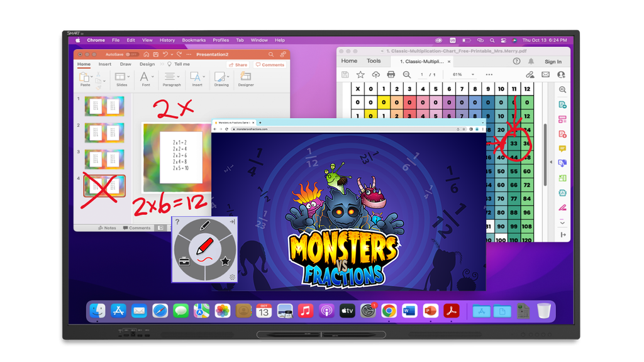Open the Insert ribbon tab in PowerPoint
This screenshot has height=362, width=644.
[105, 64]
